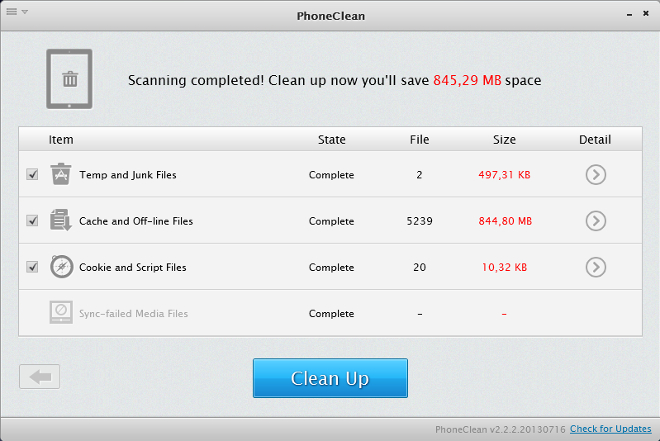Toggle the Cookie and Script Files checkbox
This screenshot has height=441, width=660.
point(32,267)
